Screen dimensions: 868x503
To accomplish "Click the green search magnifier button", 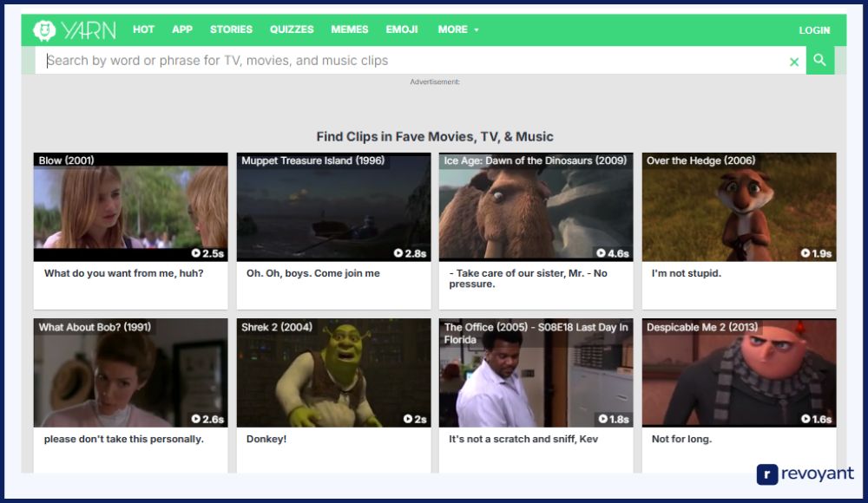I will pyautogui.click(x=820, y=61).
